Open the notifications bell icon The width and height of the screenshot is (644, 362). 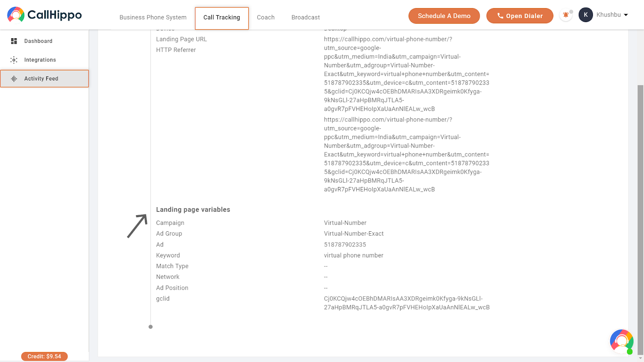tap(566, 15)
